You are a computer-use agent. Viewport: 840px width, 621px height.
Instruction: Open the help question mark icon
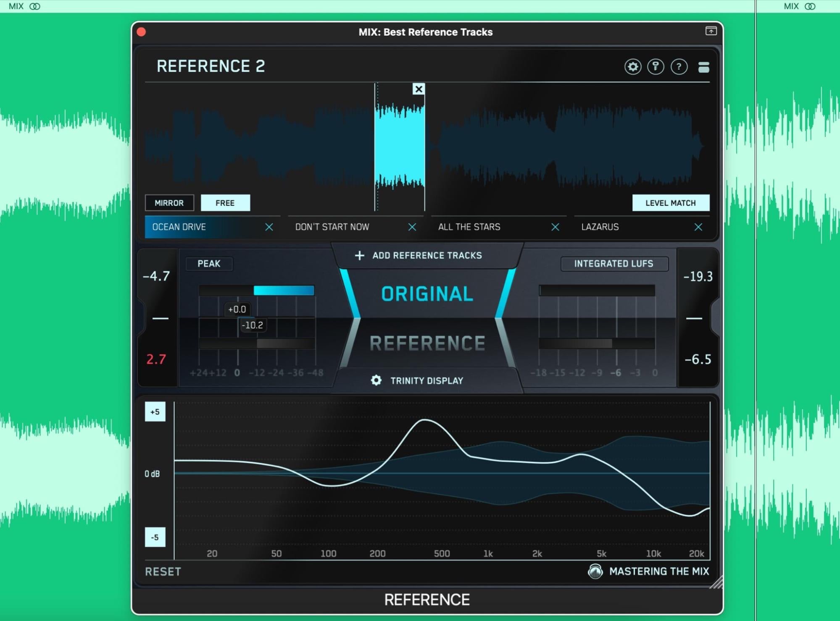(679, 67)
